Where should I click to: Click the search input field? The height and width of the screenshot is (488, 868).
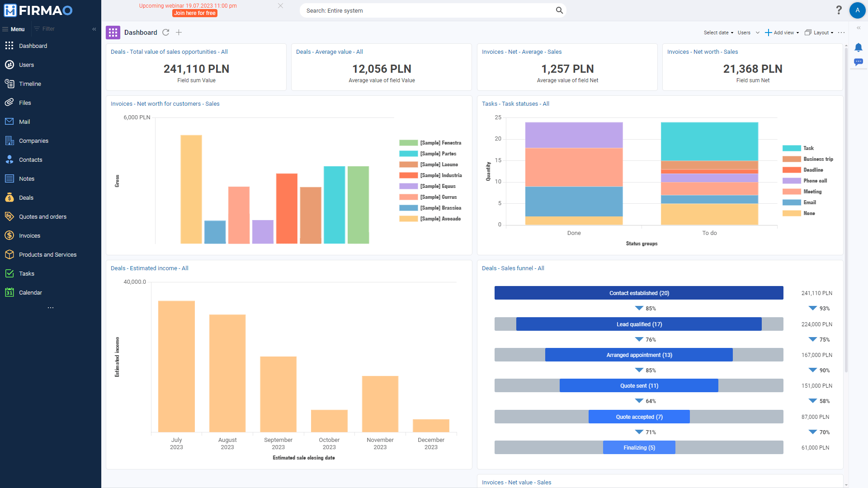pos(434,10)
